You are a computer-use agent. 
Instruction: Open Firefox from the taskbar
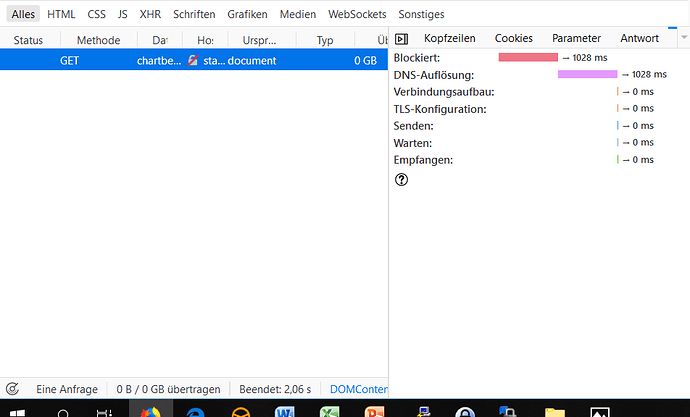pos(148,411)
